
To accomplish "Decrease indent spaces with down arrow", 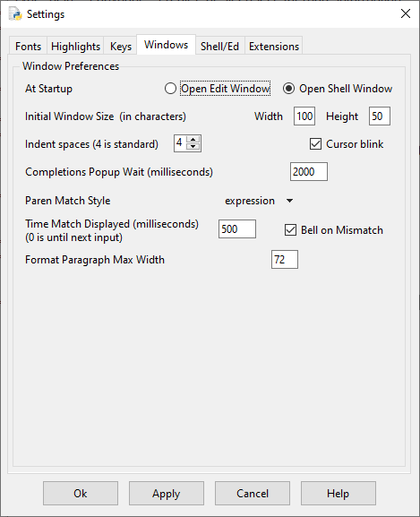I will tap(193, 147).
